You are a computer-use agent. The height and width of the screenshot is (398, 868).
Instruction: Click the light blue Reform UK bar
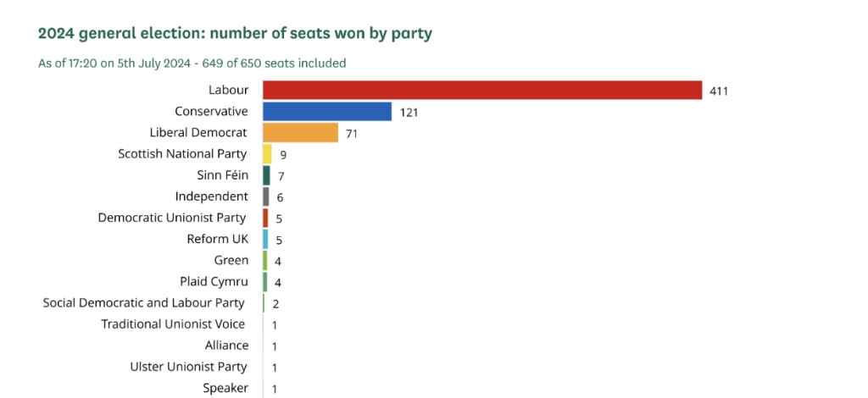(265, 239)
